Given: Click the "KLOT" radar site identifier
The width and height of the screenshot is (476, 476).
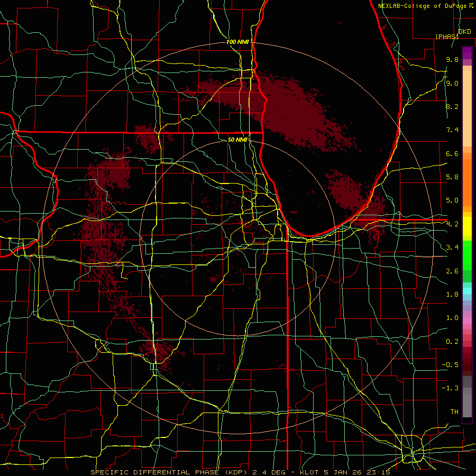Looking at the screenshot, I should [x=309, y=472].
